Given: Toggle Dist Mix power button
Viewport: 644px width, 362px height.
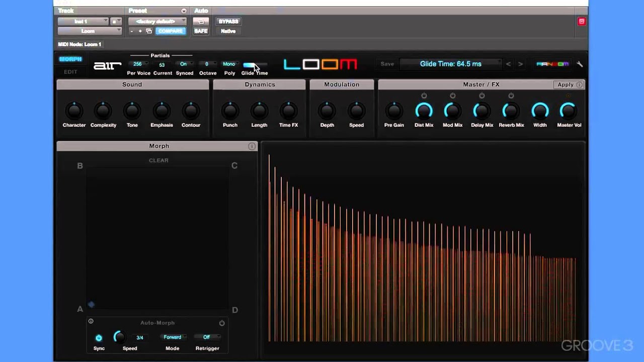Looking at the screenshot, I should 424,96.
